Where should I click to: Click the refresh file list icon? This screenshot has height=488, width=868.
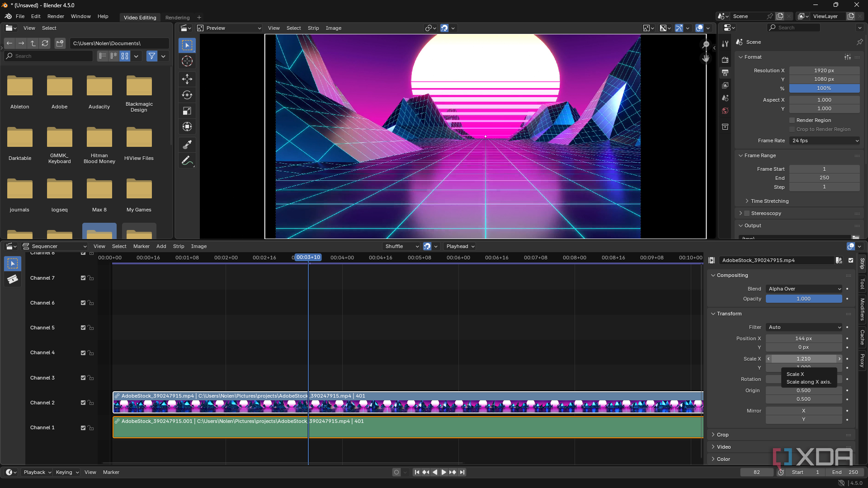(x=45, y=43)
